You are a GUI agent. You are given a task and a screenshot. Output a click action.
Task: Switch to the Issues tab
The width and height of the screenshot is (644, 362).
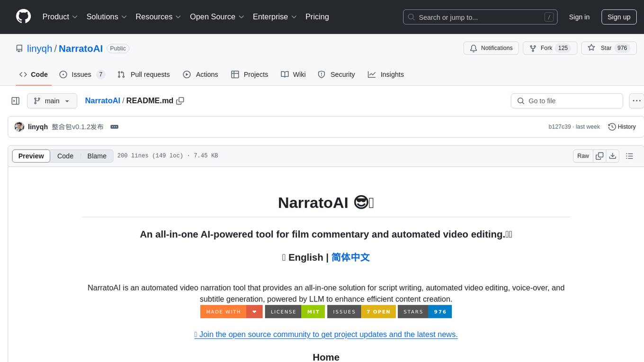(x=82, y=74)
